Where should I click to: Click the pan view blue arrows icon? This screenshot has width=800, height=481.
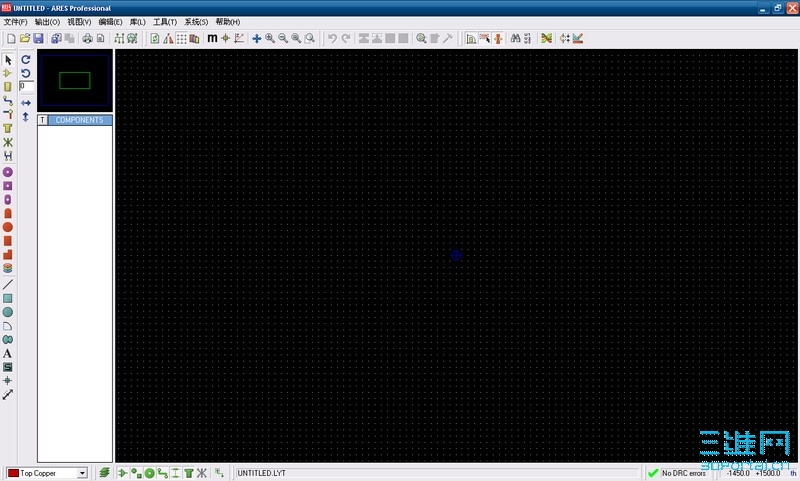point(257,38)
